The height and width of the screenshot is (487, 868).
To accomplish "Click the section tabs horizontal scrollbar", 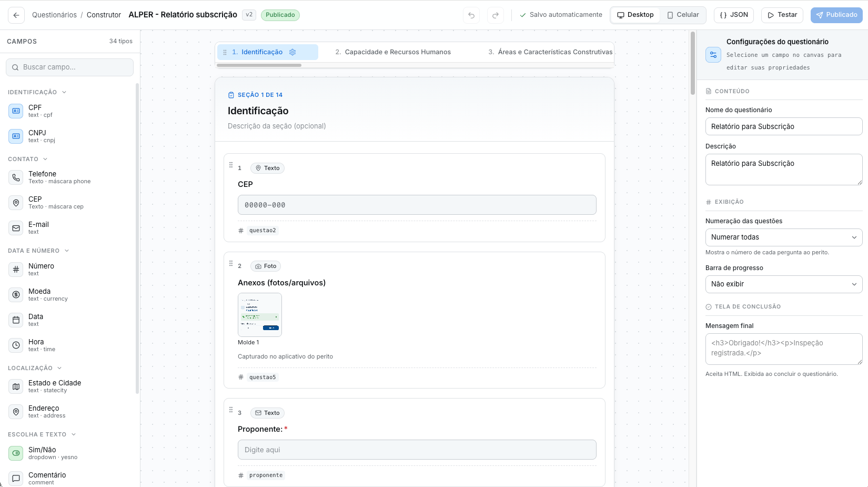I will click(x=259, y=65).
